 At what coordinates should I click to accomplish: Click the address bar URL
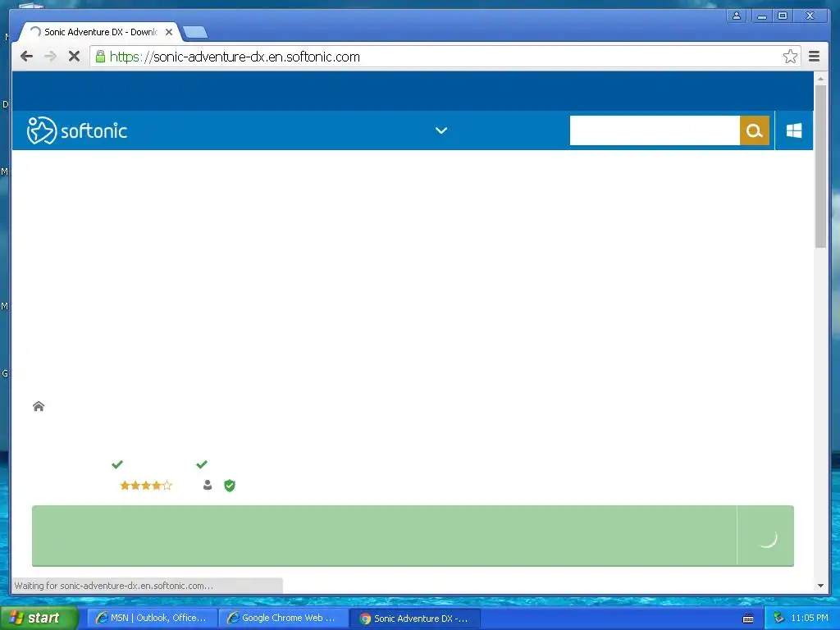point(235,57)
